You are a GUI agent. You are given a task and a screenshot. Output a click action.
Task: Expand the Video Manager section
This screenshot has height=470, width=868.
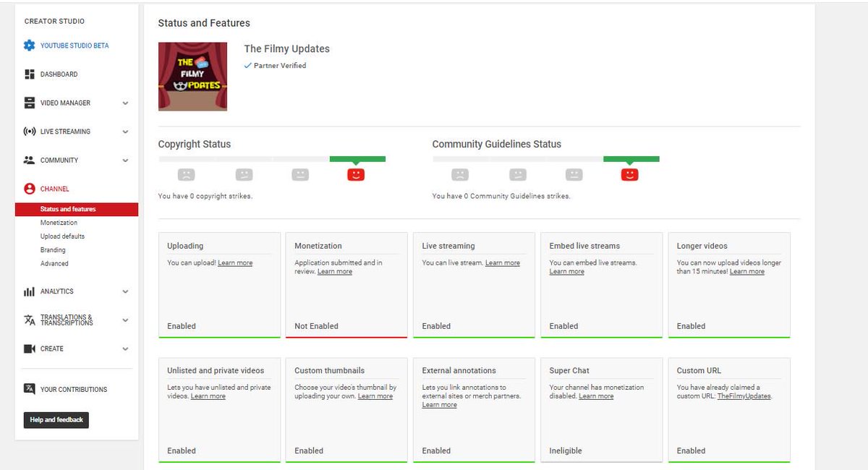point(125,103)
